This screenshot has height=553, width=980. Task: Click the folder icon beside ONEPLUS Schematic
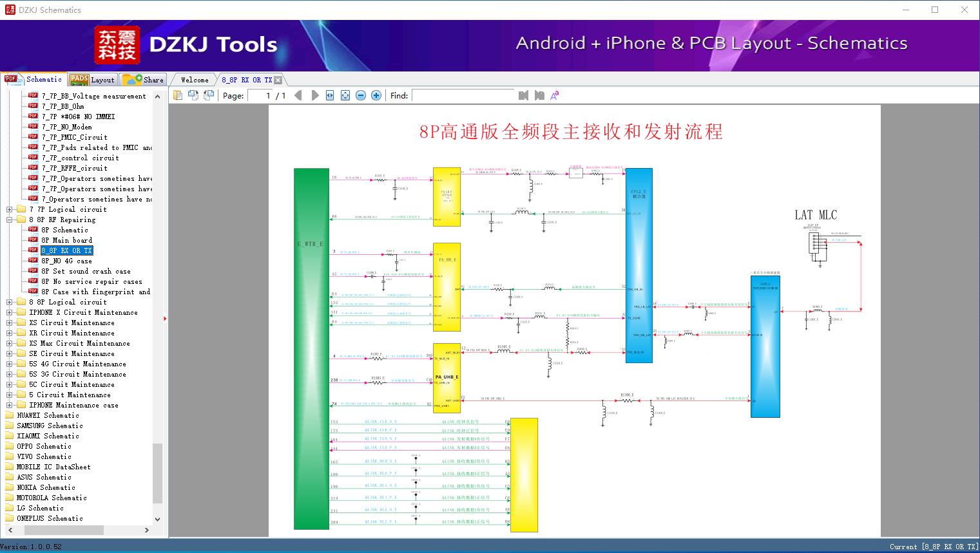tap(9, 518)
